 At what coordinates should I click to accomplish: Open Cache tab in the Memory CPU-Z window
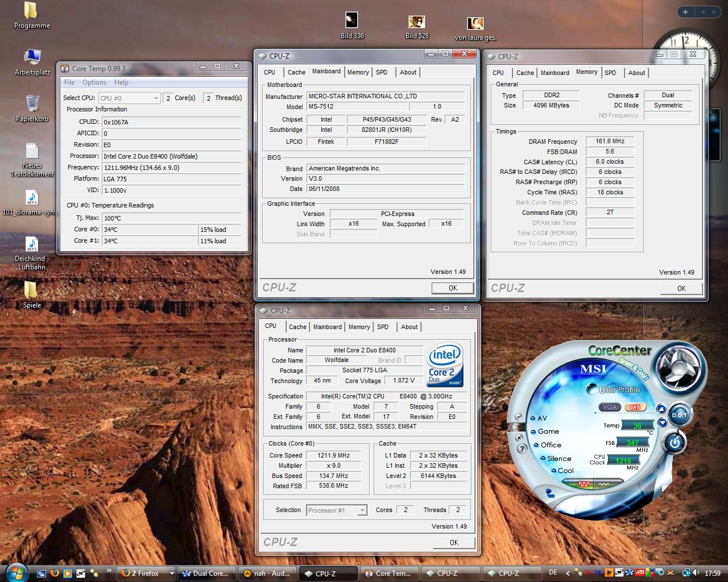525,73
